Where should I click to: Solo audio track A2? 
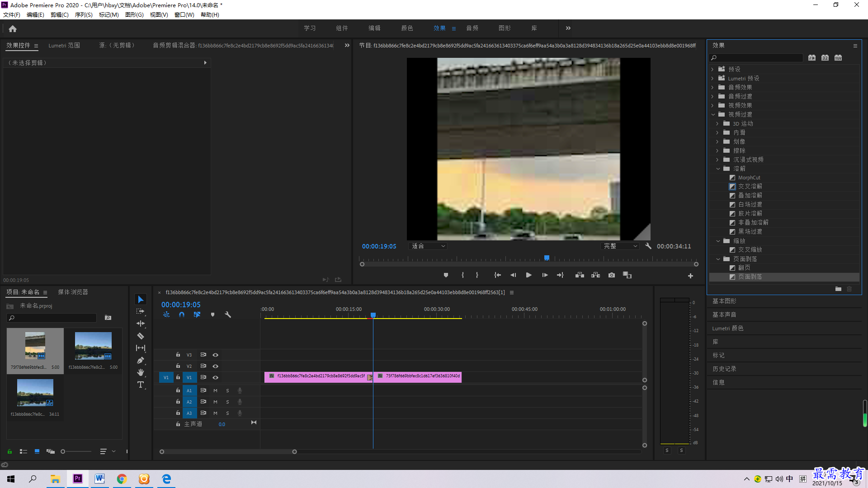click(227, 402)
